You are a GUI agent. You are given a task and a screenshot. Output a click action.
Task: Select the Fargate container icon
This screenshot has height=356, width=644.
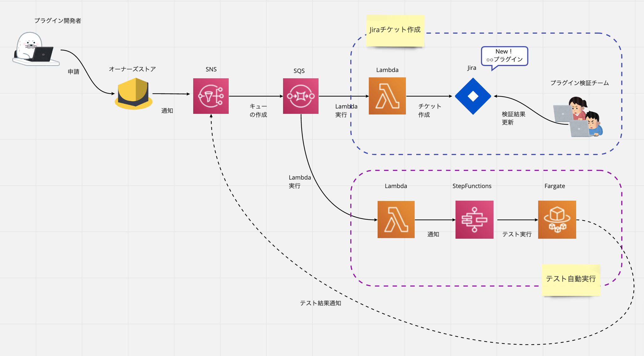(x=557, y=220)
